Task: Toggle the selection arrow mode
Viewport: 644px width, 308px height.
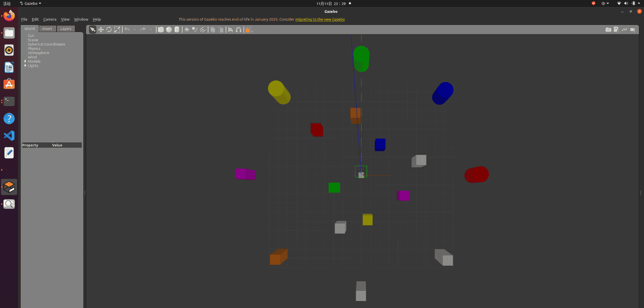Action: tap(93, 30)
